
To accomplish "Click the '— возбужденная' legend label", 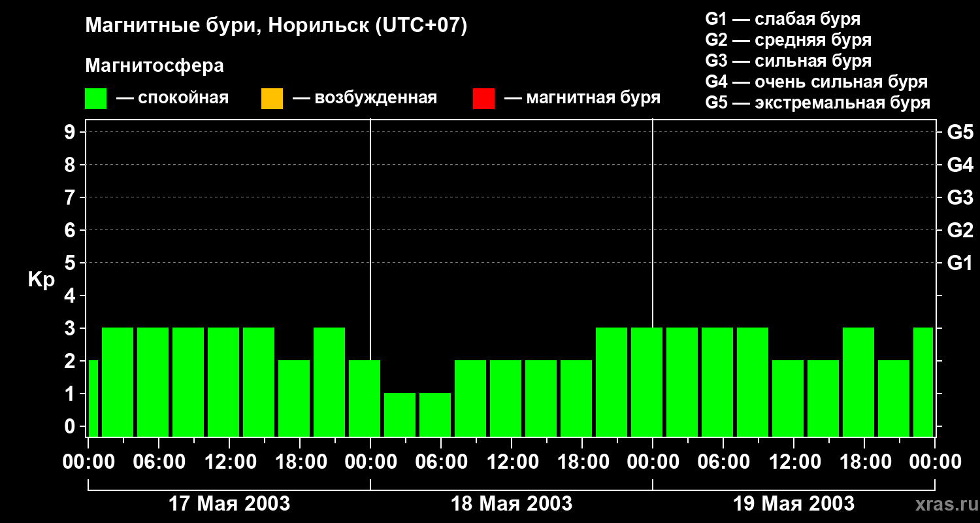I will [x=365, y=98].
